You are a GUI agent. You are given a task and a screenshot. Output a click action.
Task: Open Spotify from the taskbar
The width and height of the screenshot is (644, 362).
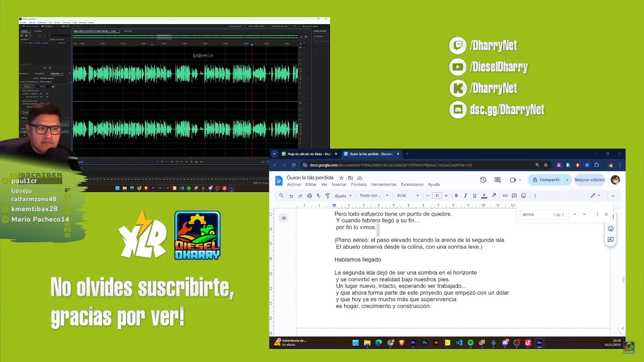470,343
